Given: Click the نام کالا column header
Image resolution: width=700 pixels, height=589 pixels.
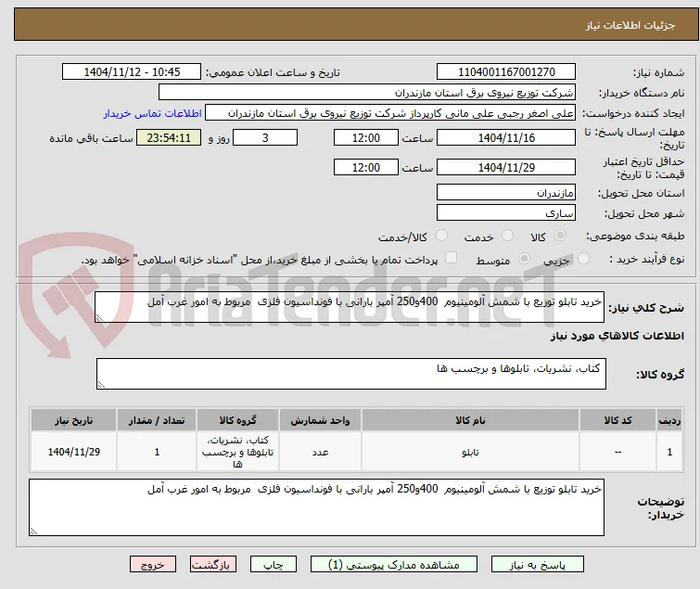Looking at the screenshot, I should 471,420.
